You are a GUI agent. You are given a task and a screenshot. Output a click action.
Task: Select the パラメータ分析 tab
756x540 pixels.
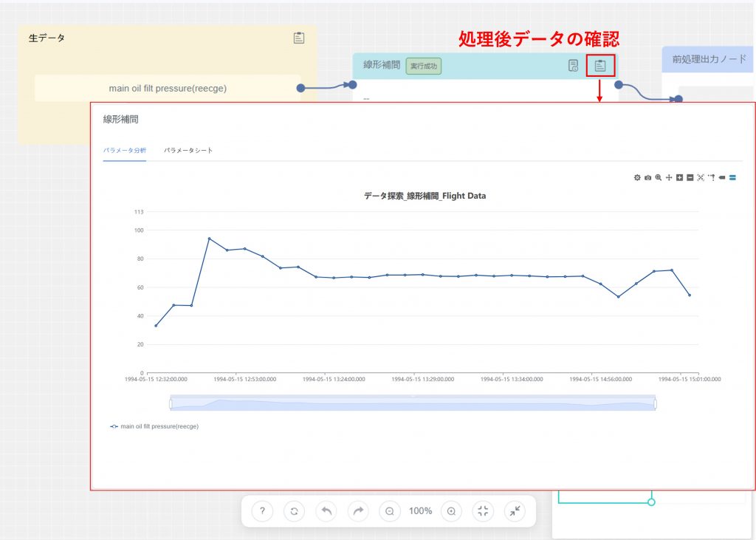click(x=125, y=151)
